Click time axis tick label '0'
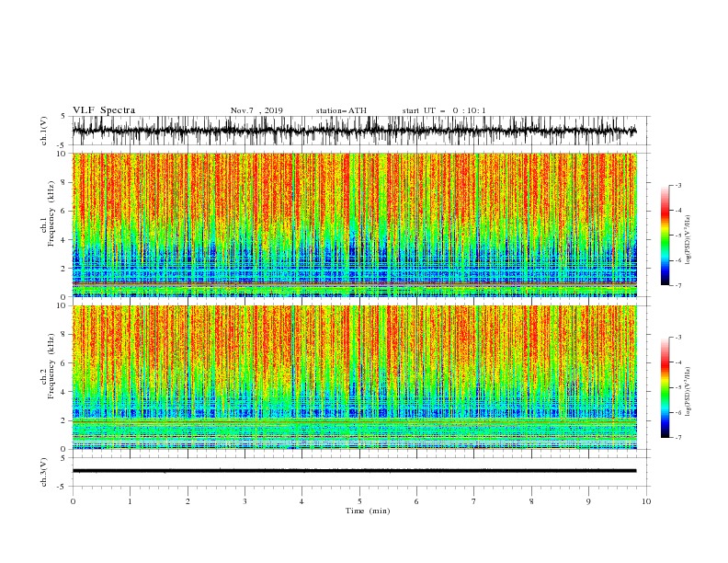 coord(73,501)
